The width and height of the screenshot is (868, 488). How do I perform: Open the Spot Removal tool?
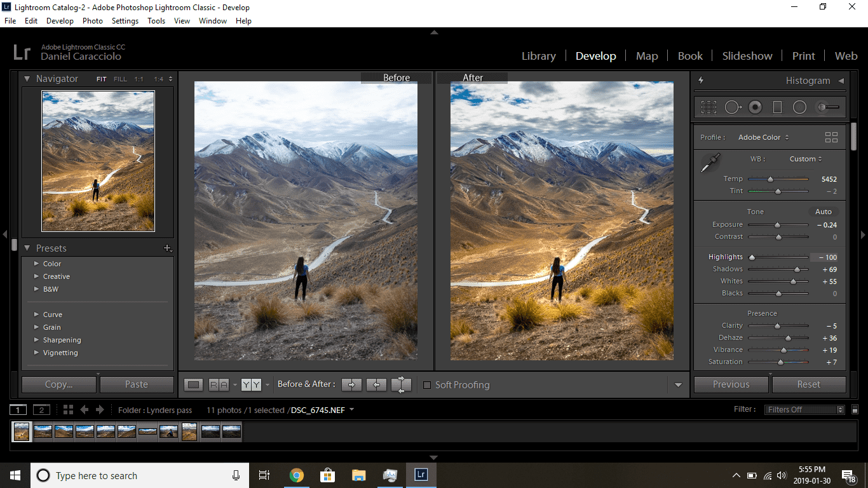click(x=734, y=107)
